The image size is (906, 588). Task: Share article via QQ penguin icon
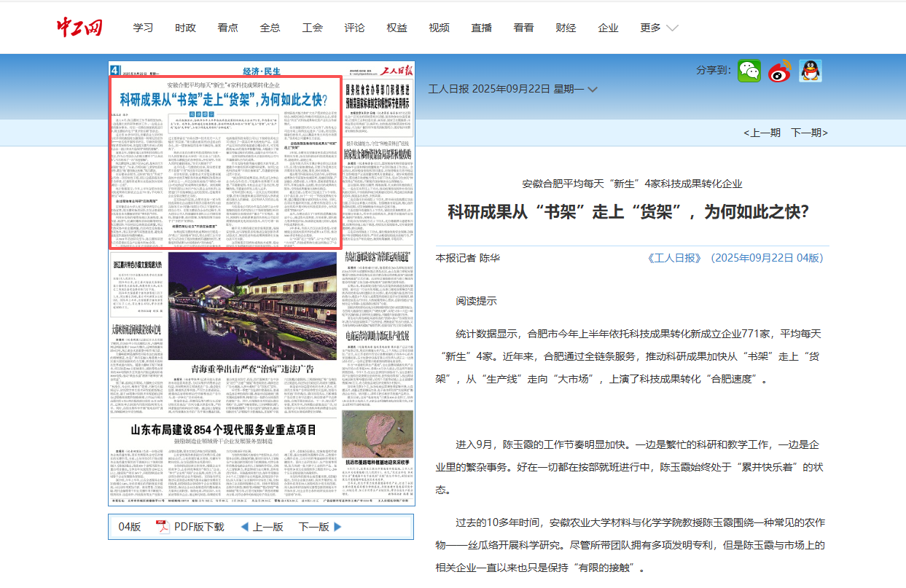pos(810,71)
